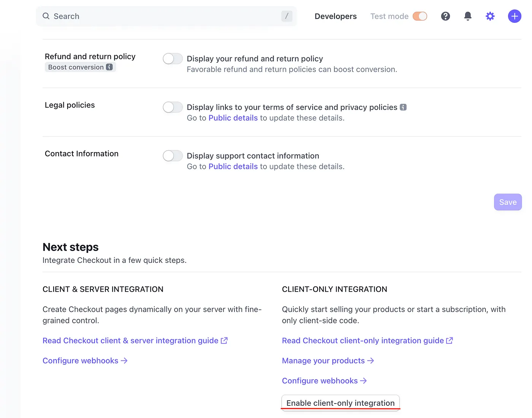Viewport: 532px width, 418px height.
Task: Open the notifications bell
Action: [x=468, y=16]
